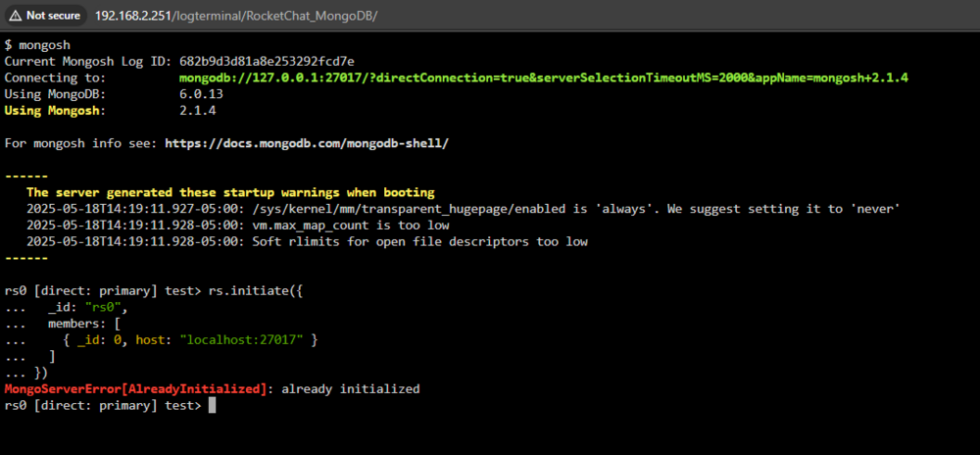This screenshot has width=980, height=455.
Task: Click the 'members: [' line
Action: 84,324
